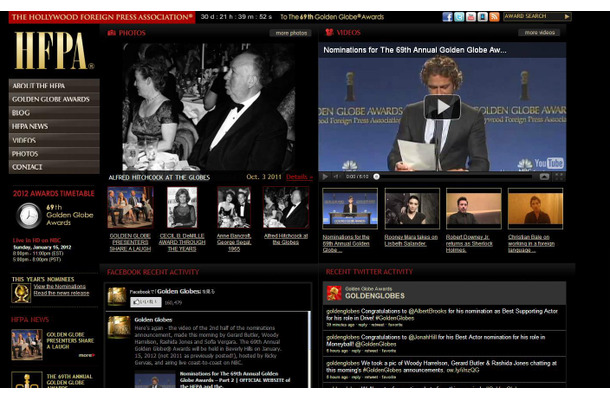
Task: Click the more photos button
Action: pos(291,33)
